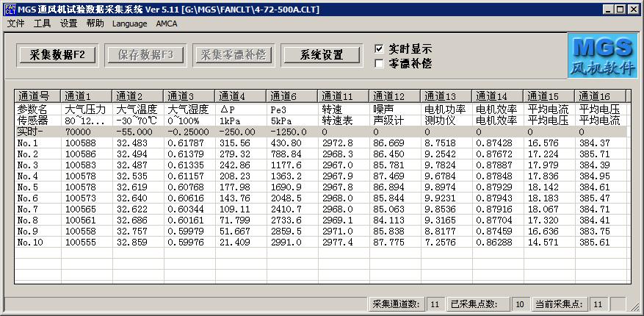Viewport: 644px width, 316px height.
Task: Open the 系统设置 button
Action: tap(322, 55)
